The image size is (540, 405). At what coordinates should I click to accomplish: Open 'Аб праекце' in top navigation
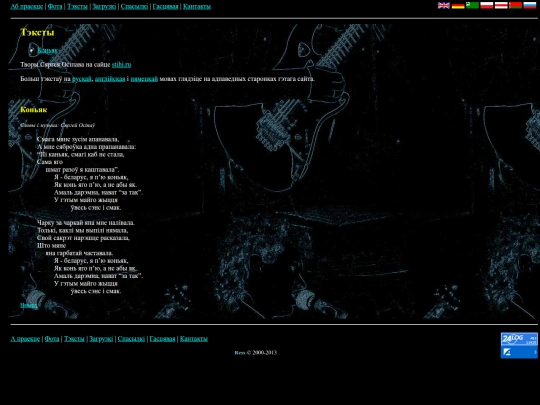click(x=27, y=7)
